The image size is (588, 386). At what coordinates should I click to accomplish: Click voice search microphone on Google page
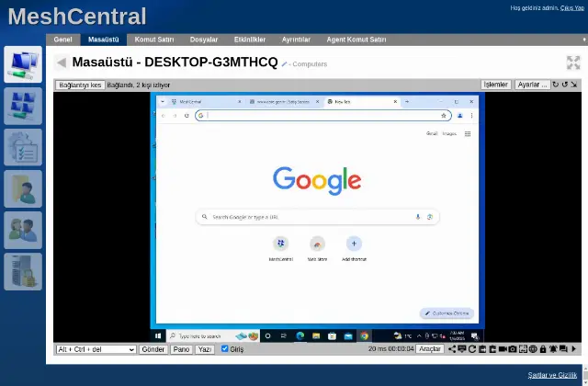click(418, 217)
